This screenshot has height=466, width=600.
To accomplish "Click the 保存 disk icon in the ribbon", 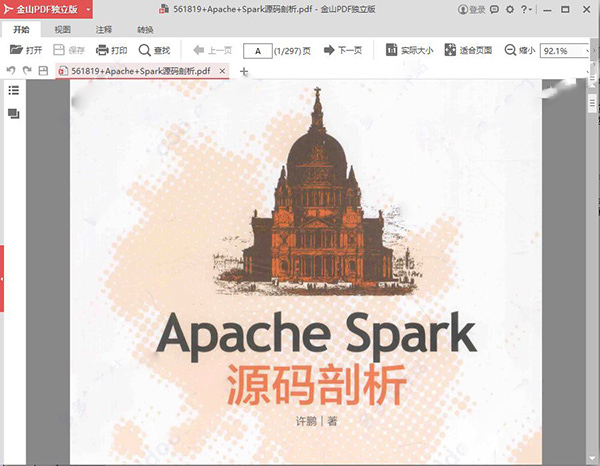I will pos(59,50).
